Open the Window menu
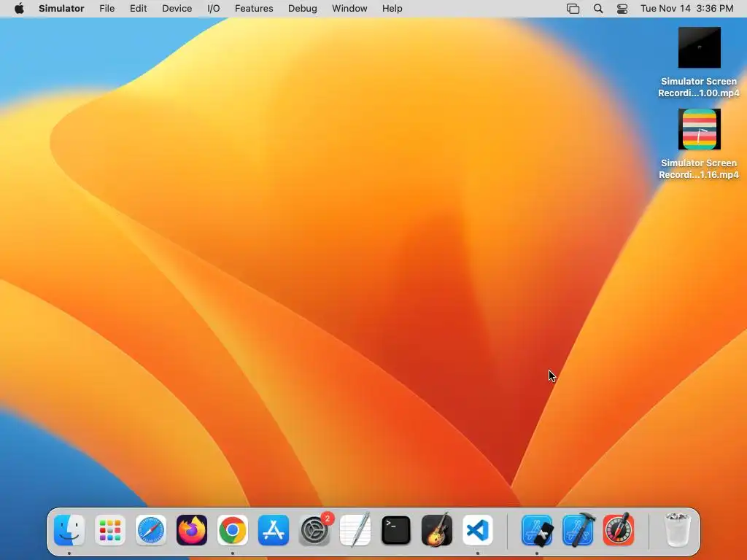 coord(349,9)
